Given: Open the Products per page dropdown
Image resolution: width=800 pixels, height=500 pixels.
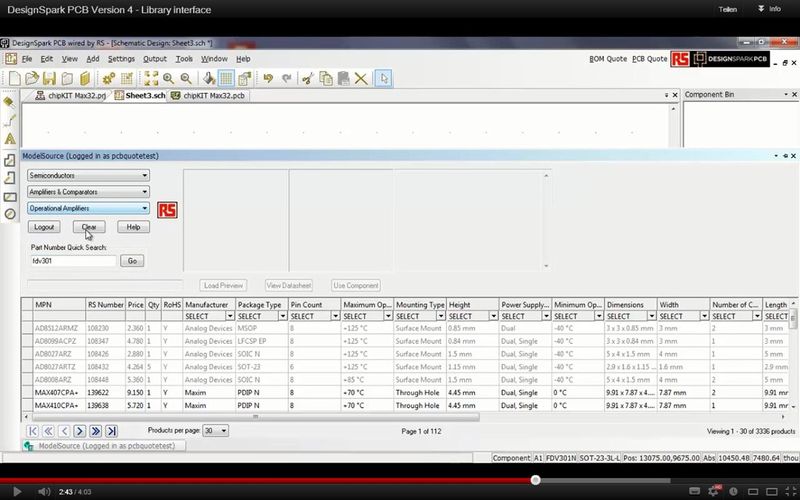Looking at the screenshot, I should 215,431.
